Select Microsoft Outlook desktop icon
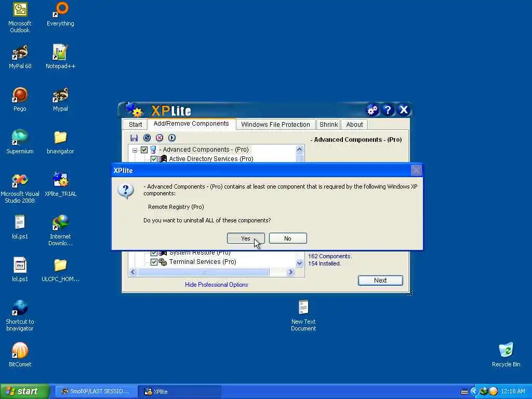Image resolution: width=532 pixels, height=399 pixels. (20, 18)
